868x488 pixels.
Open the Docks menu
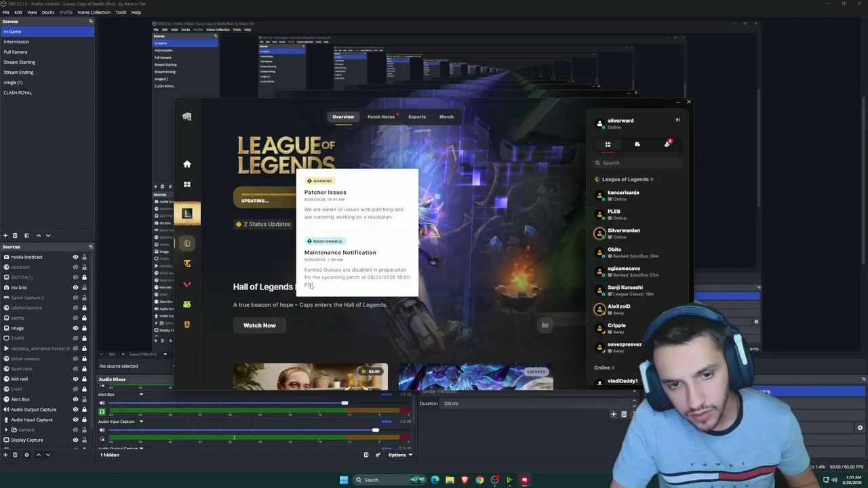[48, 12]
